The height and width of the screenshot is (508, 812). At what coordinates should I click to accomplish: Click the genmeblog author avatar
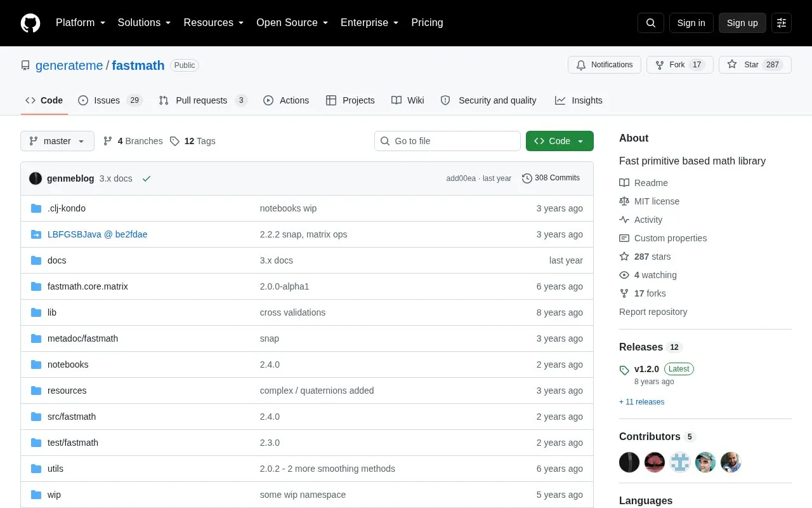click(x=36, y=178)
